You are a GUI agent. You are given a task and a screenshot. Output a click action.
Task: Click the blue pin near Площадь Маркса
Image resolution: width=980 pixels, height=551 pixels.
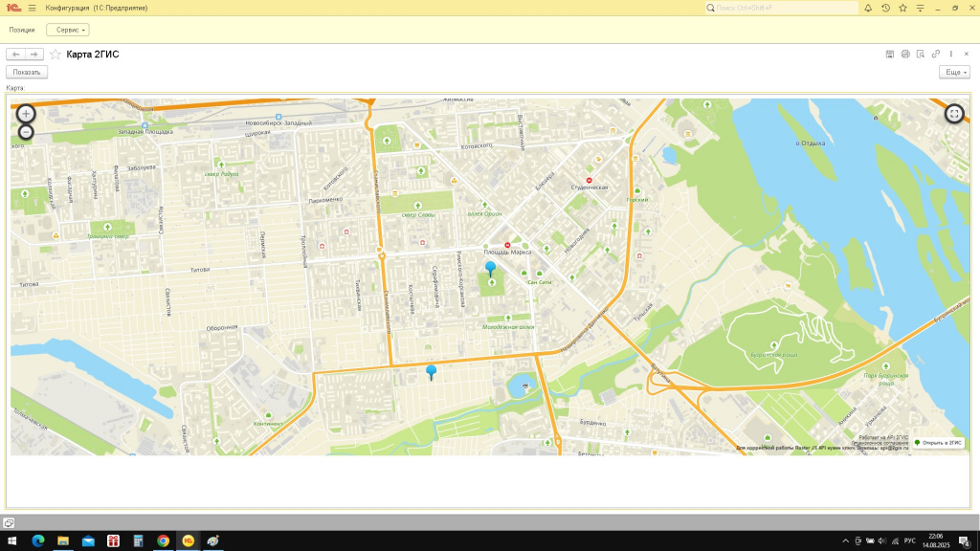(x=491, y=269)
